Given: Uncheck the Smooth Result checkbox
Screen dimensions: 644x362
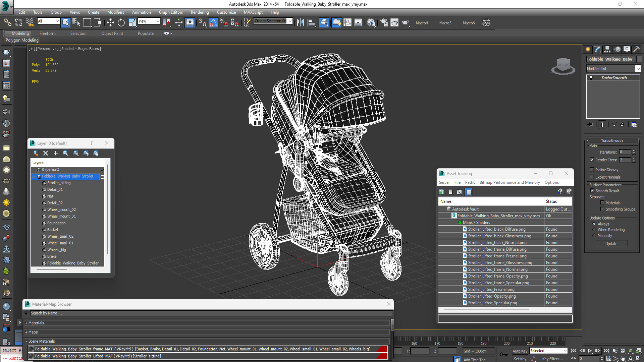Looking at the screenshot, I should click(x=592, y=191).
